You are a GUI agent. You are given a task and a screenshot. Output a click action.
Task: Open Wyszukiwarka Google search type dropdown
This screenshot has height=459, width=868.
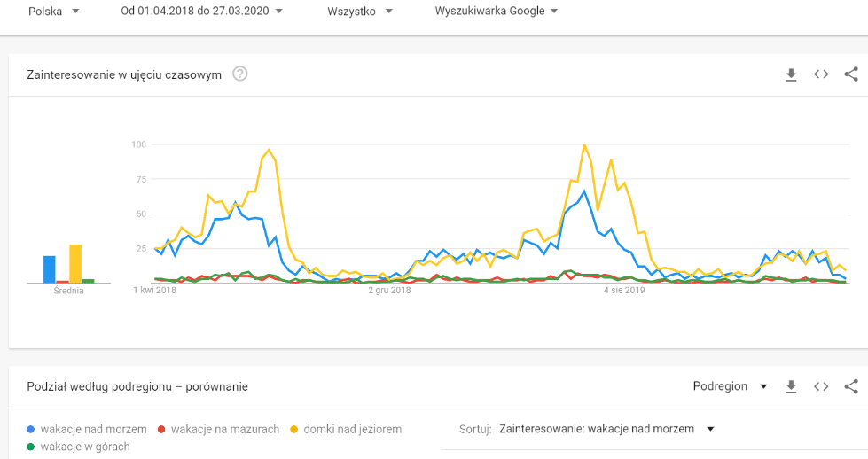tap(497, 12)
